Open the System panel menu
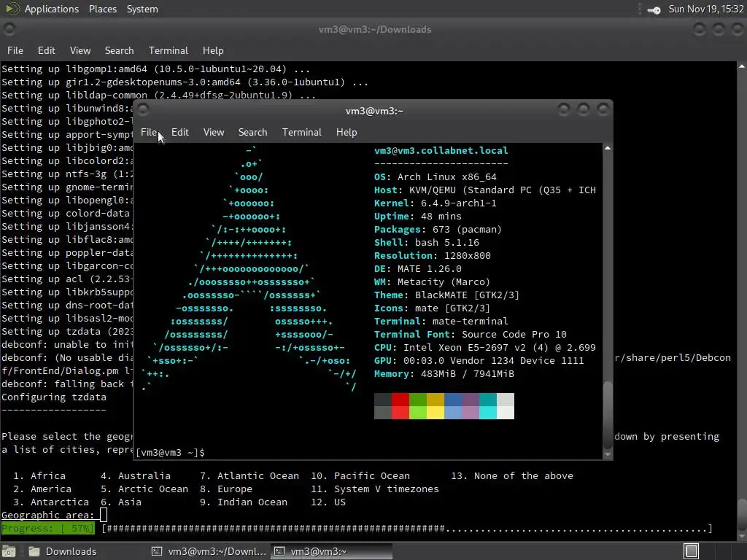Screen dimensions: 747x560 [x=142, y=9]
